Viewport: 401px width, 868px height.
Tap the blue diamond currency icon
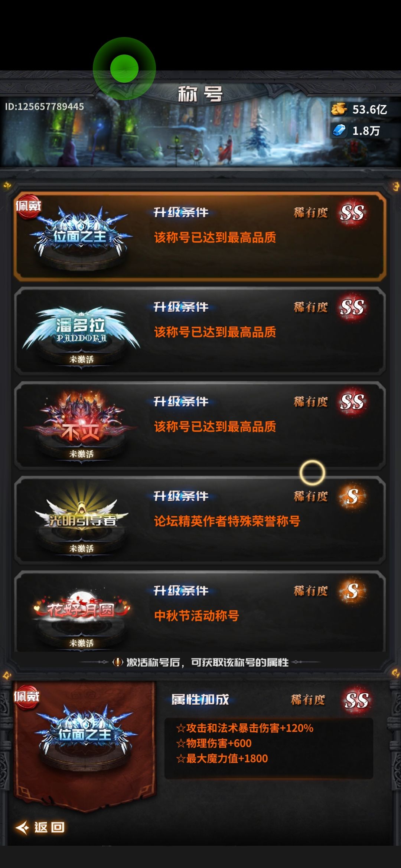tap(339, 130)
